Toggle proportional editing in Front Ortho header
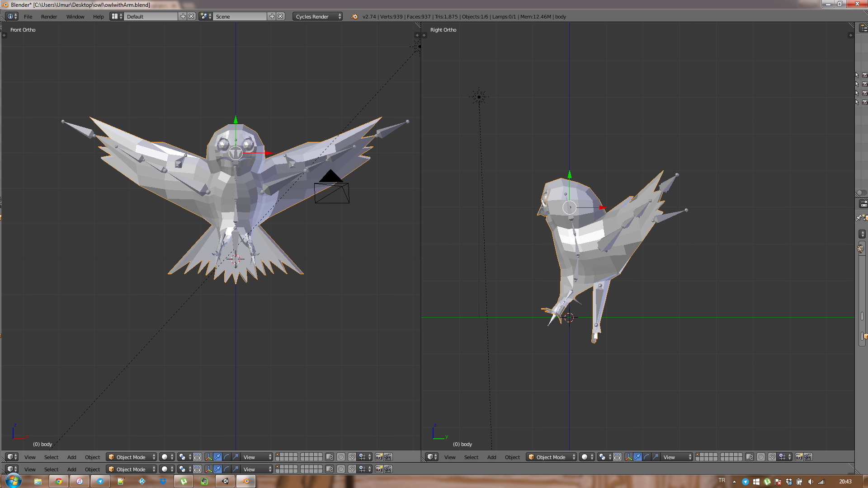Image resolution: width=868 pixels, height=488 pixels. (x=341, y=457)
